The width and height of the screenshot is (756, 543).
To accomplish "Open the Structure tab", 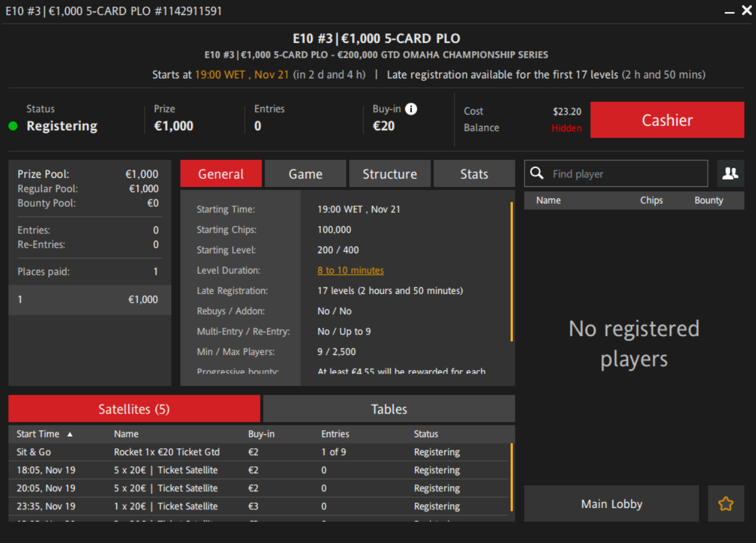I will pyautogui.click(x=389, y=174).
